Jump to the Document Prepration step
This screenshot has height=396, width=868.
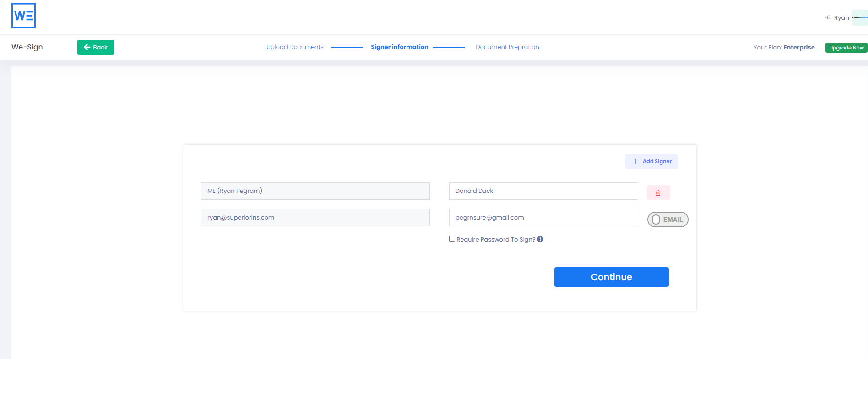(507, 47)
